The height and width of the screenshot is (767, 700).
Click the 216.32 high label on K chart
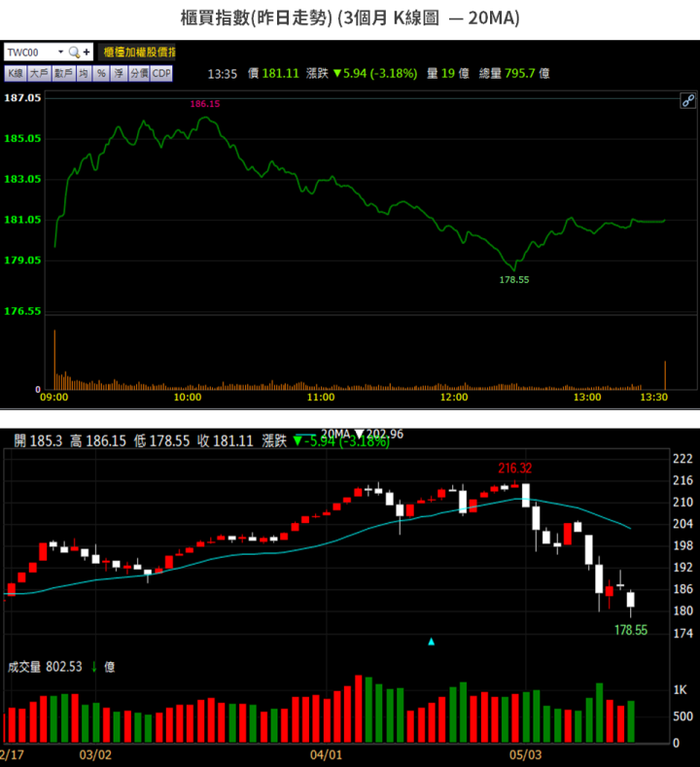click(514, 469)
